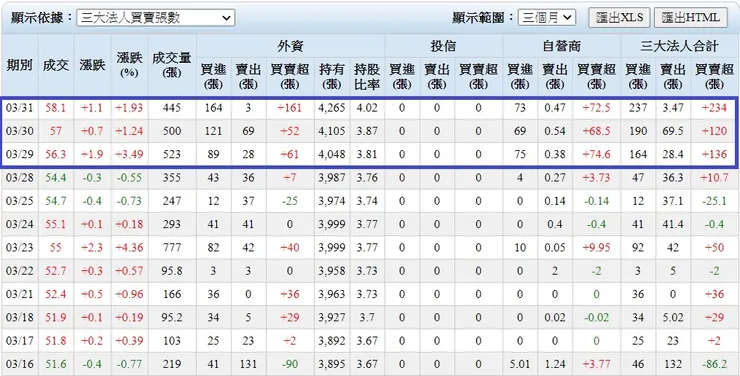Click the foreign net value -90
Viewport: 740px width, 376px height.
pyautogui.click(x=290, y=364)
